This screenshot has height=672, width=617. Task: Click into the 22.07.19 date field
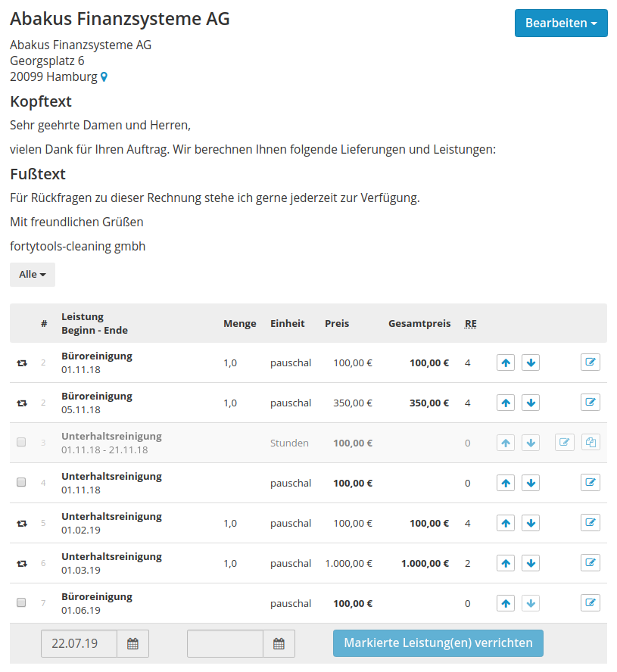pos(79,644)
